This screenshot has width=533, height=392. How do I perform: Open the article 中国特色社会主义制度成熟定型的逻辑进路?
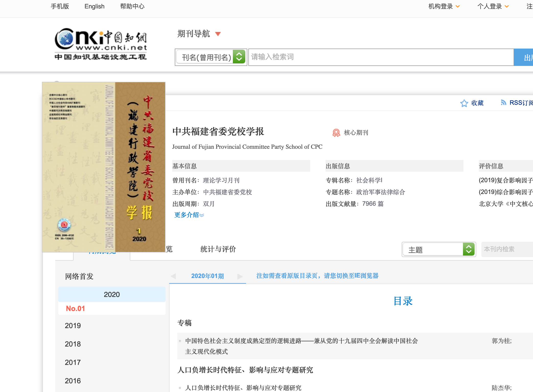[302, 346]
